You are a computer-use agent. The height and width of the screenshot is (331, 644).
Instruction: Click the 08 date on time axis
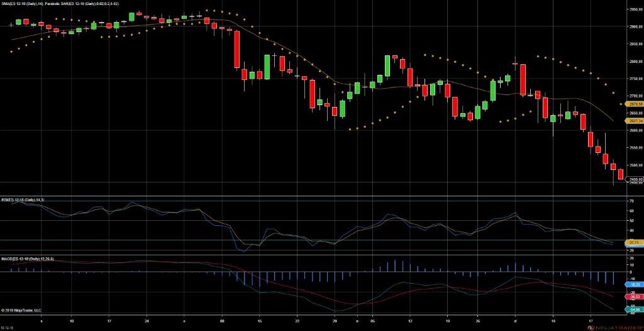coord(222,320)
